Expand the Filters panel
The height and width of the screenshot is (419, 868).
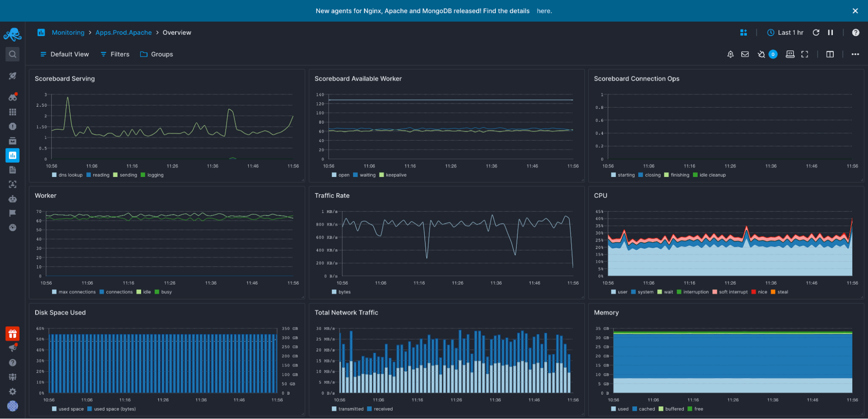coord(115,54)
